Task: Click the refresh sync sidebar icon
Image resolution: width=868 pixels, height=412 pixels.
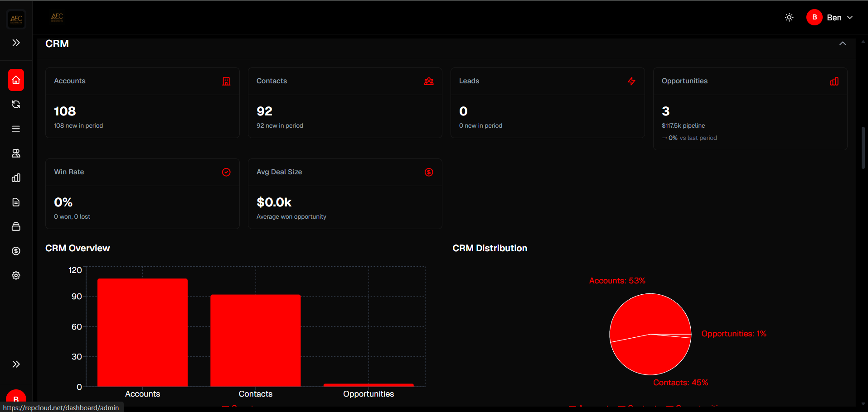Action: click(16, 105)
